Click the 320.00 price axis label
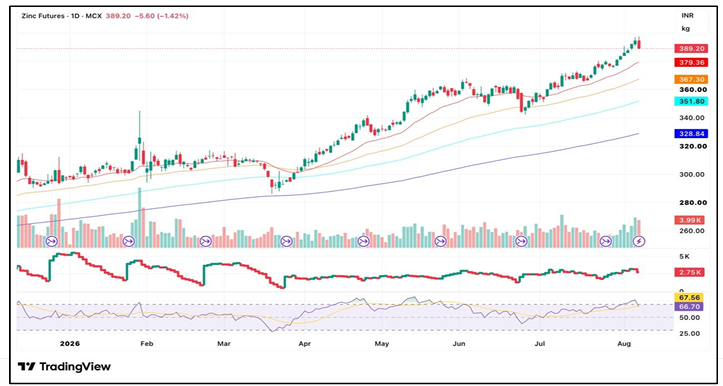The width and height of the screenshot is (723, 386). 694,146
